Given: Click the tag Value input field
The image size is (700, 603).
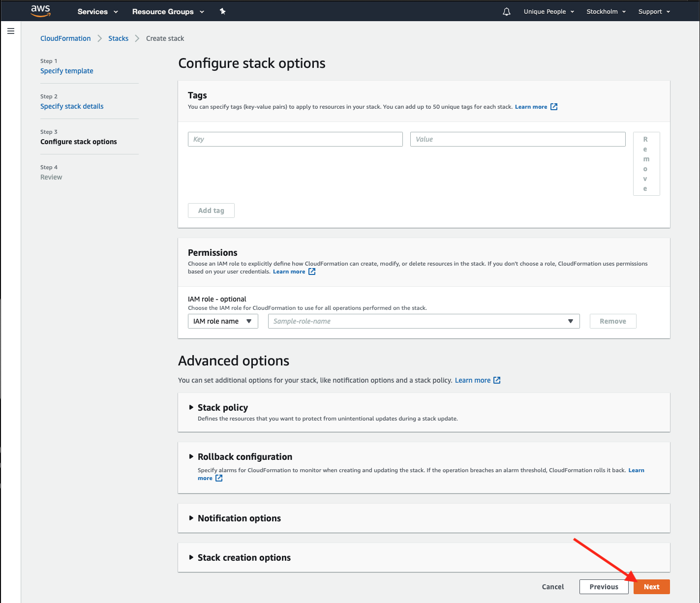Looking at the screenshot, I should (518, 139).
